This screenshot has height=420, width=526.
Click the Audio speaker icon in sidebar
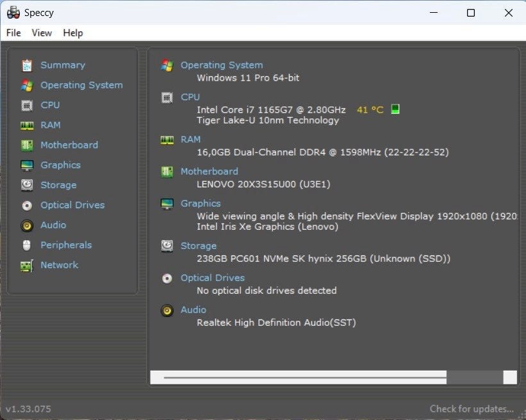(x=27, y=225)
